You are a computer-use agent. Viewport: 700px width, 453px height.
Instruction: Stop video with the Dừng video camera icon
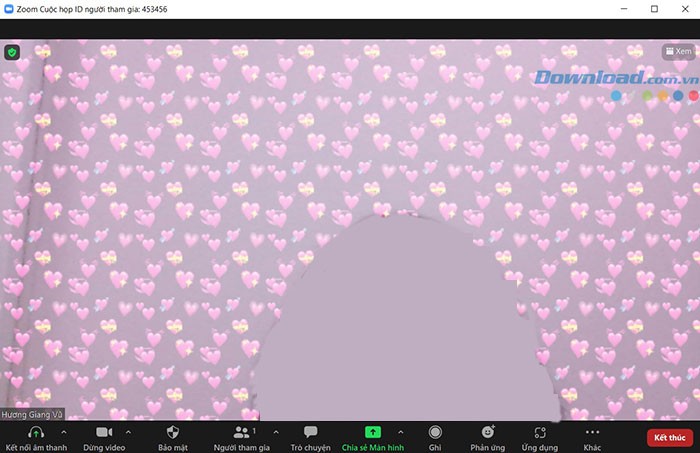point(103,432)
